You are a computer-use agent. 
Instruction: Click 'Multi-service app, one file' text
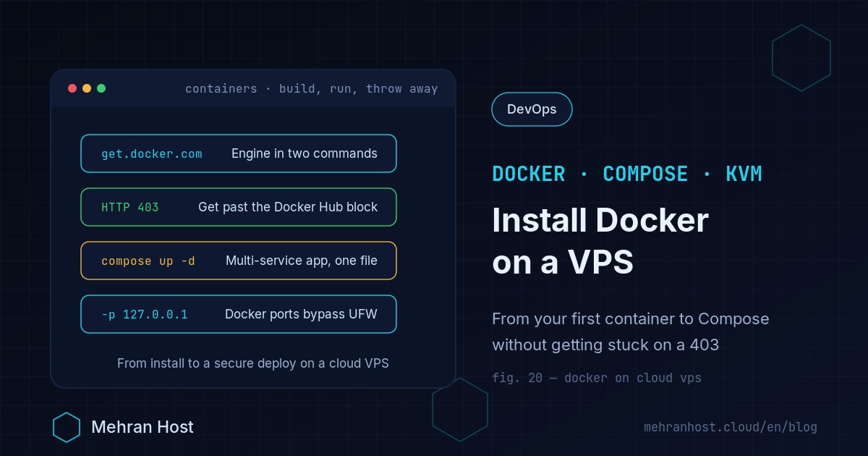(302, 261)
